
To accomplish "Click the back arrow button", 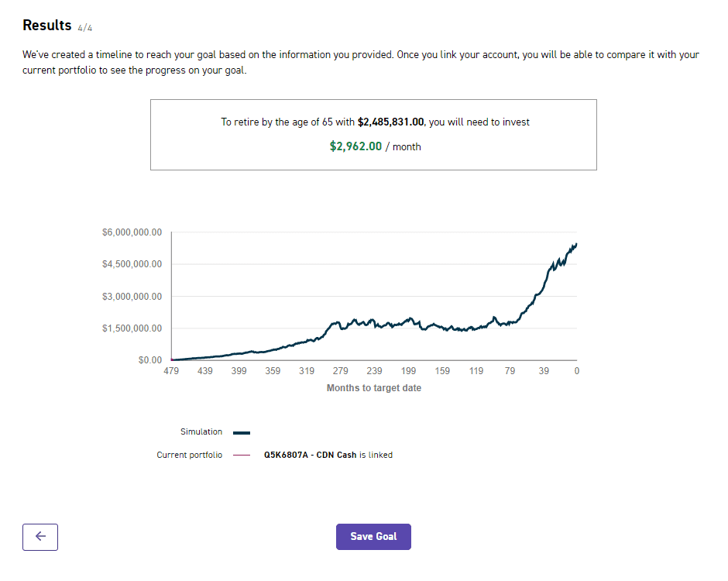I will [40, 537].
